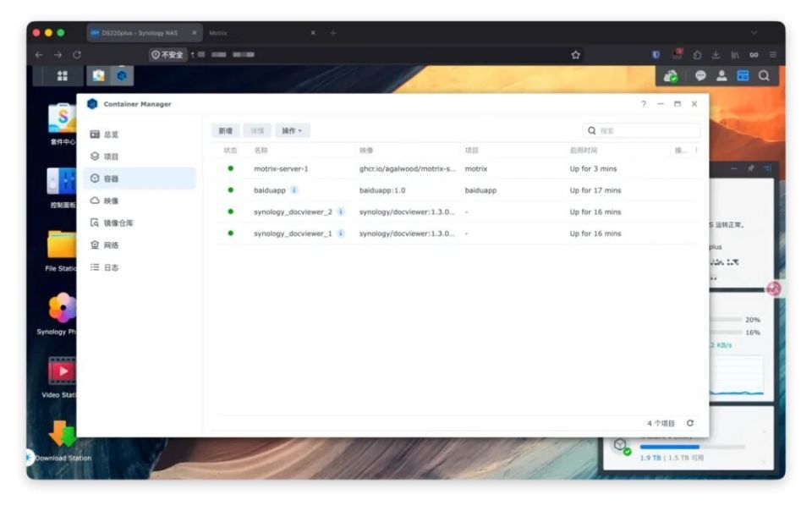The height and width of the screenshot is (511, 812).
Task: Go to 映像 image section
Action: (x=140, y=201)
